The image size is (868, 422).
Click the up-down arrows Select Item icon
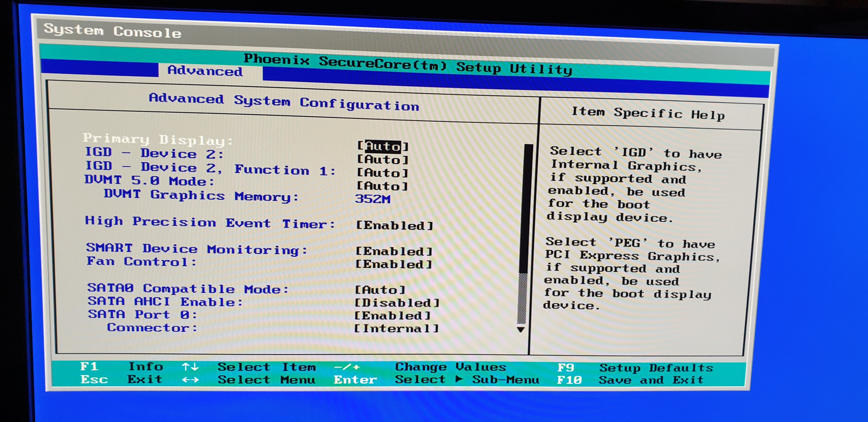(x=190, y=366)
